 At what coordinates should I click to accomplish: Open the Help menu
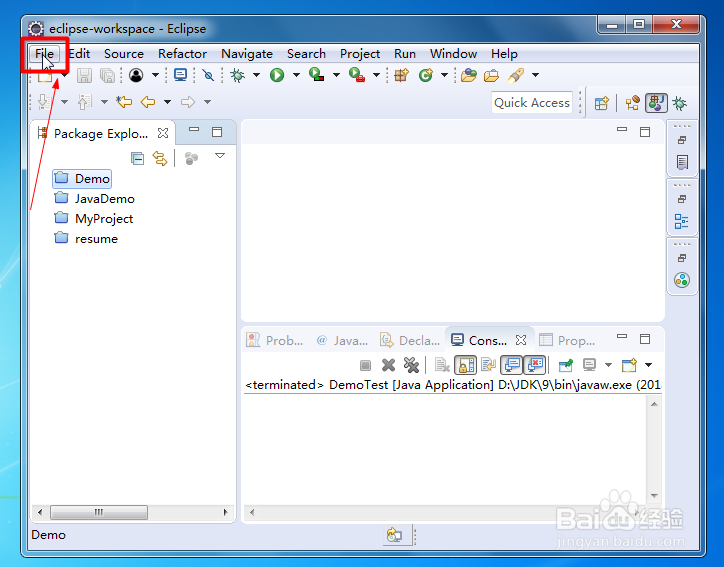504,54
